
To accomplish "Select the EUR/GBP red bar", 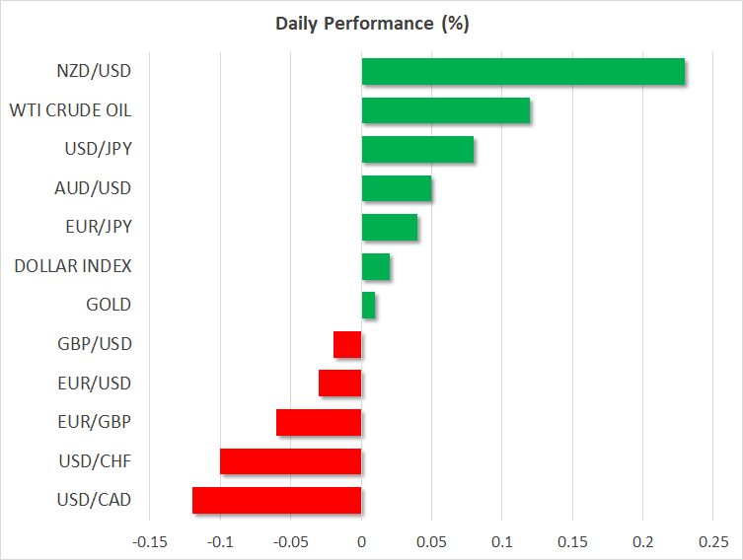I will pos(319,422).
